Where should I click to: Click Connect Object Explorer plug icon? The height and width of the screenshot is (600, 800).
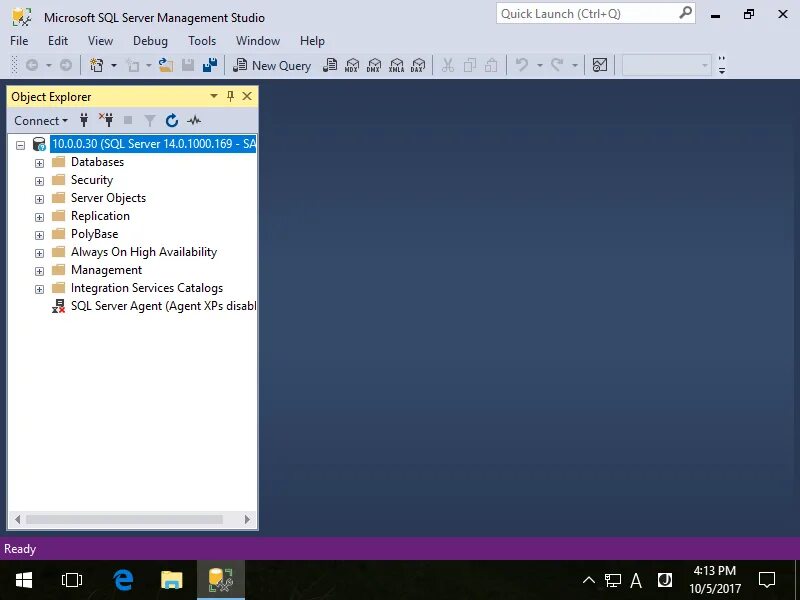(x=84, y=120)
